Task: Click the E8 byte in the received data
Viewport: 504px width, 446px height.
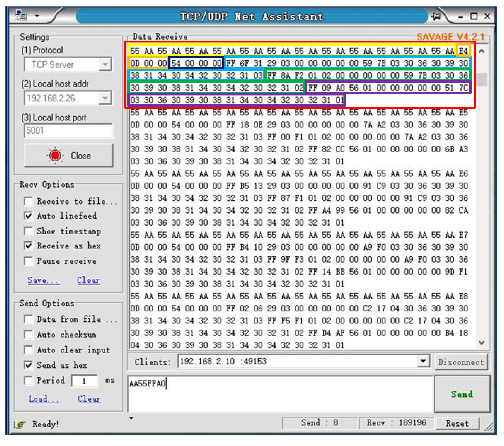Action: coord(463,296)
